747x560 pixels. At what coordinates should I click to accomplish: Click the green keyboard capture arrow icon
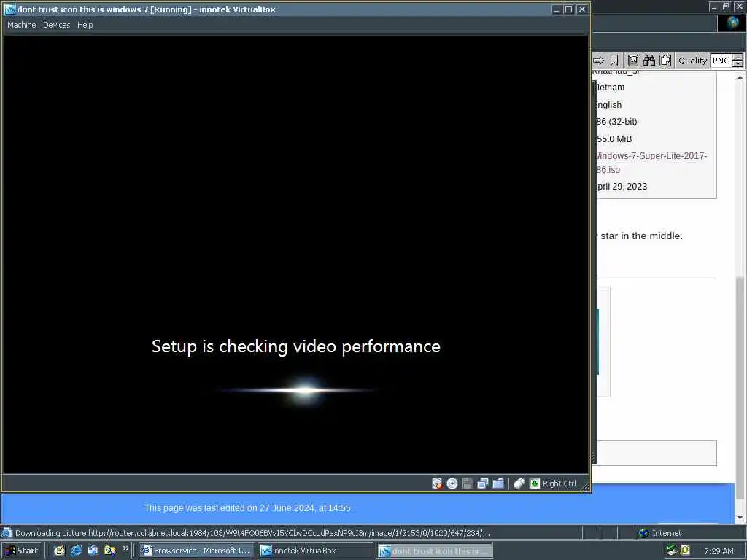click(x=535, y=484)
